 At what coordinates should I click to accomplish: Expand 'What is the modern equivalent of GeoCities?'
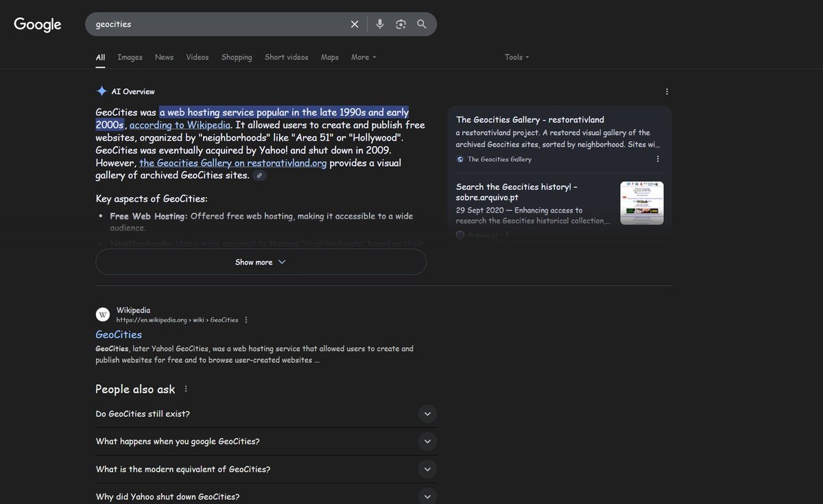point(266,470)
